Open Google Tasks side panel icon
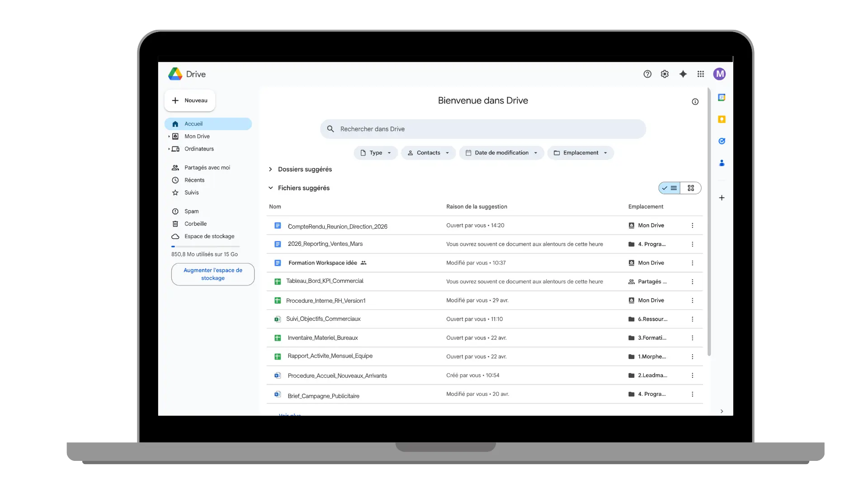Screen dimensions: 868x488 pyautogui.click(x=722, y=141)
